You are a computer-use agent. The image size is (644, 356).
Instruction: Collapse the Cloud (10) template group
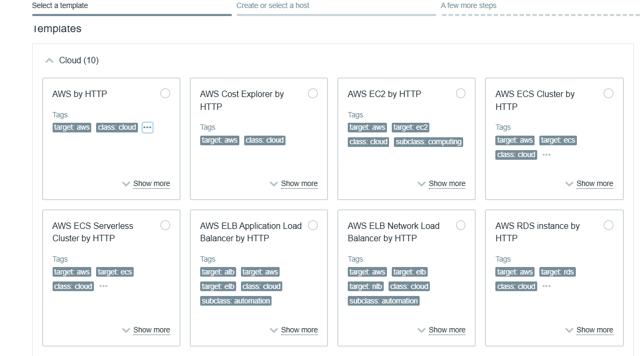(49, 61)
